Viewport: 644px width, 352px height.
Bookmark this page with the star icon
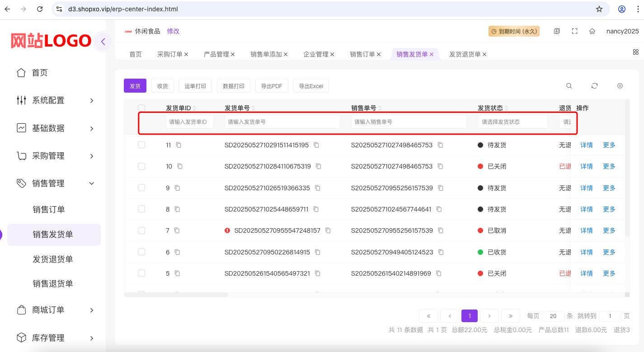[x=599, y=9]
